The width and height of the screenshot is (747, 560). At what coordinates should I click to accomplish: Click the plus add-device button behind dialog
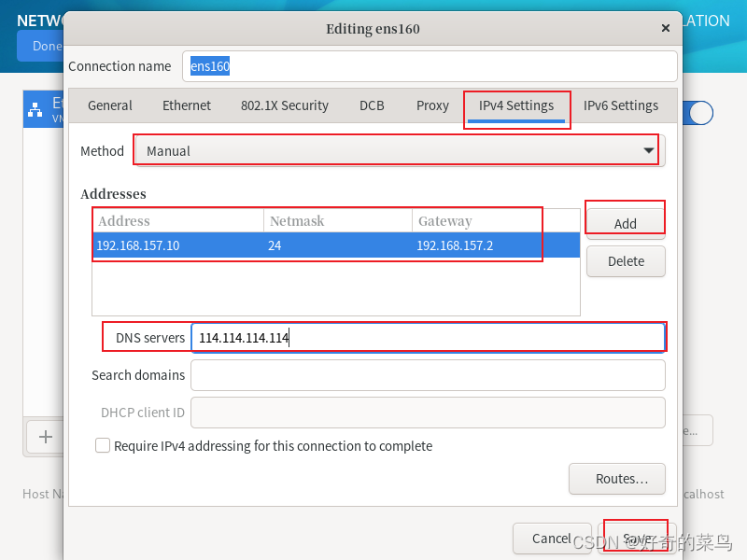coord(45,437)
